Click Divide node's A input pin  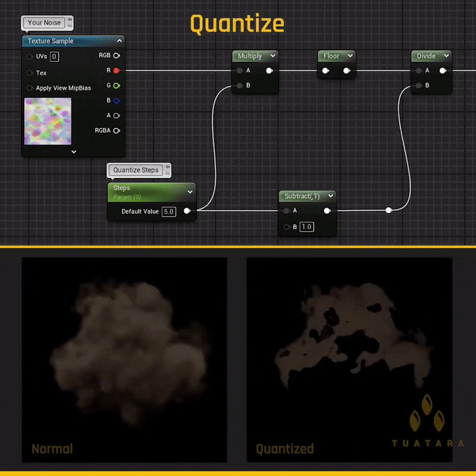[419, 71]
